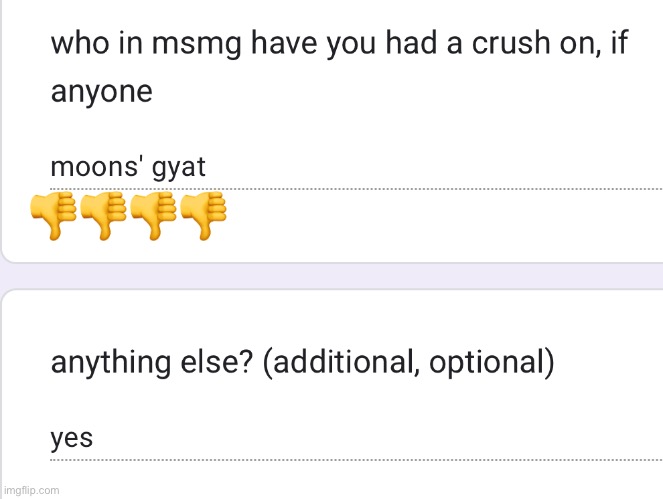Click the word "moons'" in the answer
Image resolution: width=663 pixels, height=499 pixels.
(x=98, y=167)
